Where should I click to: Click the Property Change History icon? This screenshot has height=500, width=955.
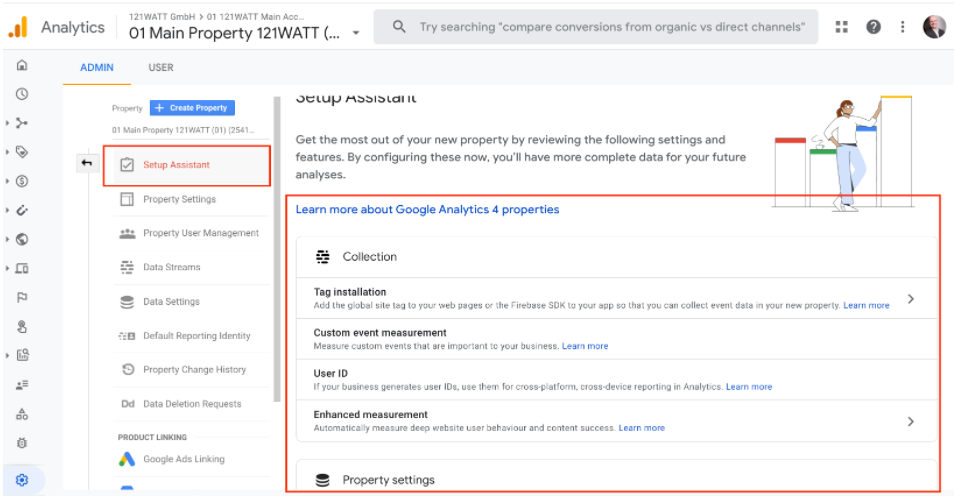127,369
